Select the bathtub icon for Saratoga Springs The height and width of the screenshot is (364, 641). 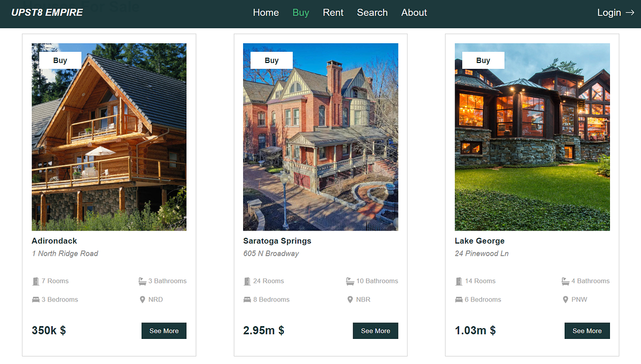[350, 281]
